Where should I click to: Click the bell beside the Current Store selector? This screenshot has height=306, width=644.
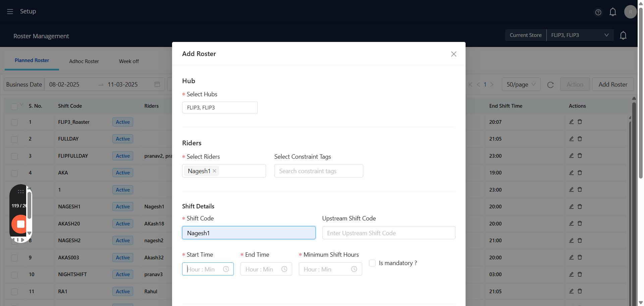[623, 35]
